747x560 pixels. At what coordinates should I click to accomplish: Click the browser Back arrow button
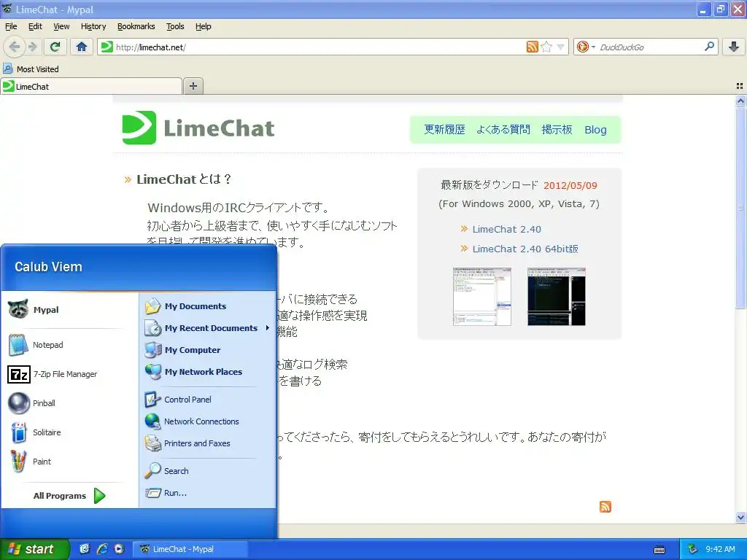tap(15, 47)
